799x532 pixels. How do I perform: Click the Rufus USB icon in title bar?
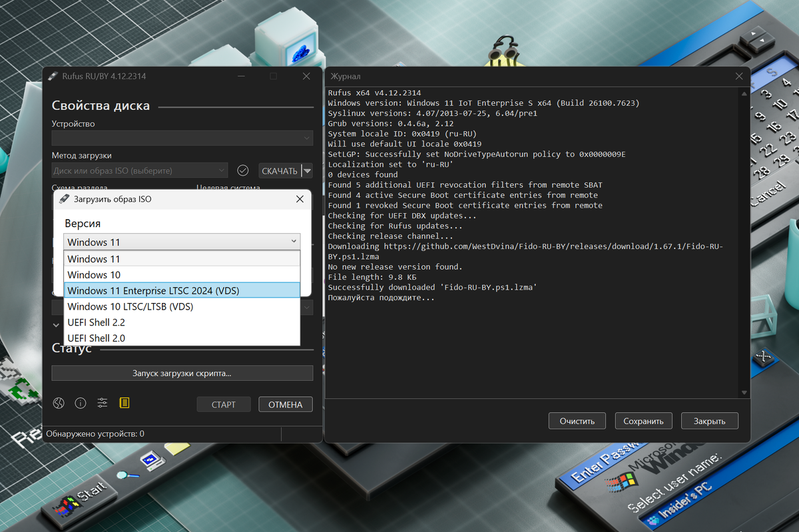[53, 77]
